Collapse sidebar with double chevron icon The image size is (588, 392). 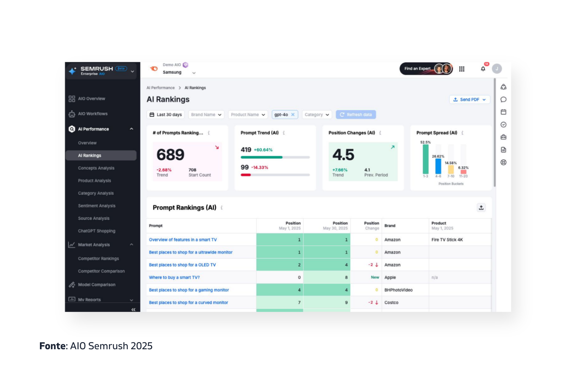tap(133, 309)
